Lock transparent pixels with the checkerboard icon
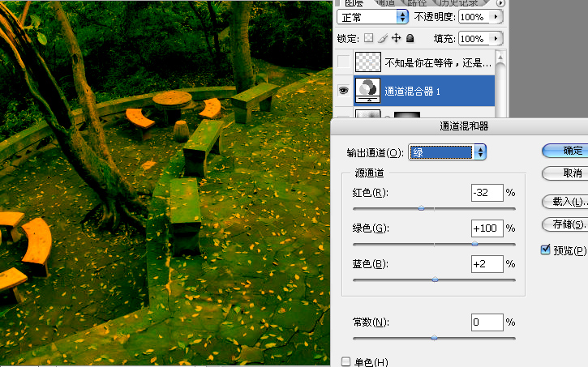Screen dimensions: 588x367 (369, 38)
